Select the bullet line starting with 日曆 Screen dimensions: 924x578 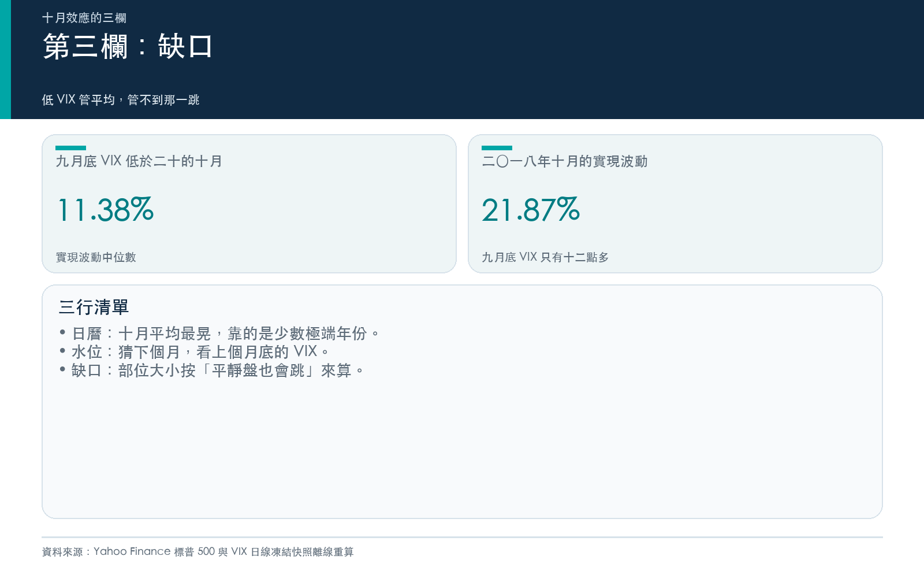tap(219, 334)
